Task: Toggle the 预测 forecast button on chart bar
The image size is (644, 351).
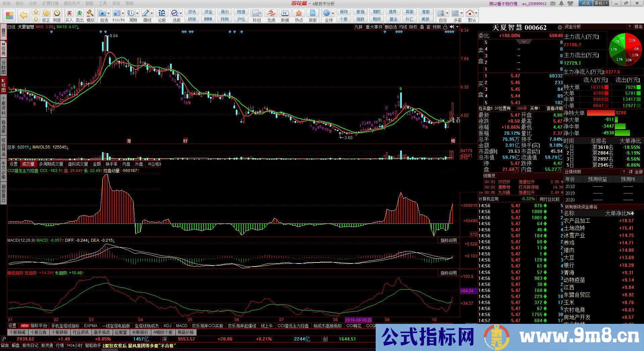Action: point(436,27)
